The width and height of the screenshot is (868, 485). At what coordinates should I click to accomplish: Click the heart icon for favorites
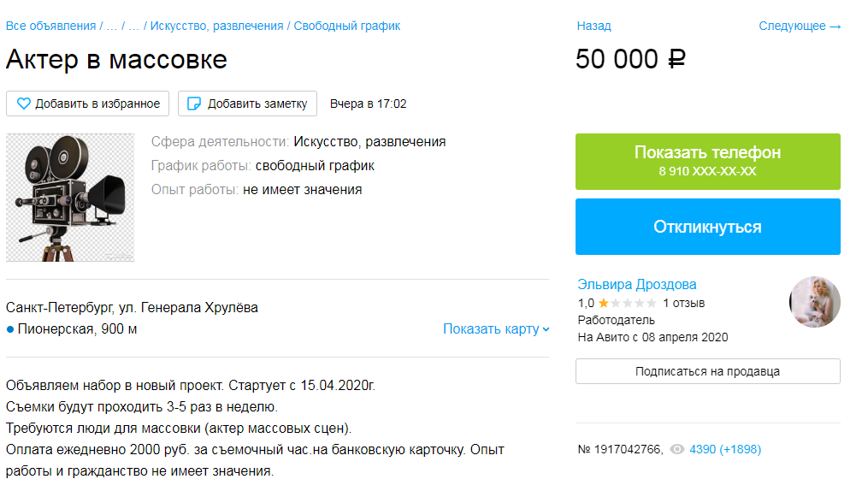(x=24, y=104)
